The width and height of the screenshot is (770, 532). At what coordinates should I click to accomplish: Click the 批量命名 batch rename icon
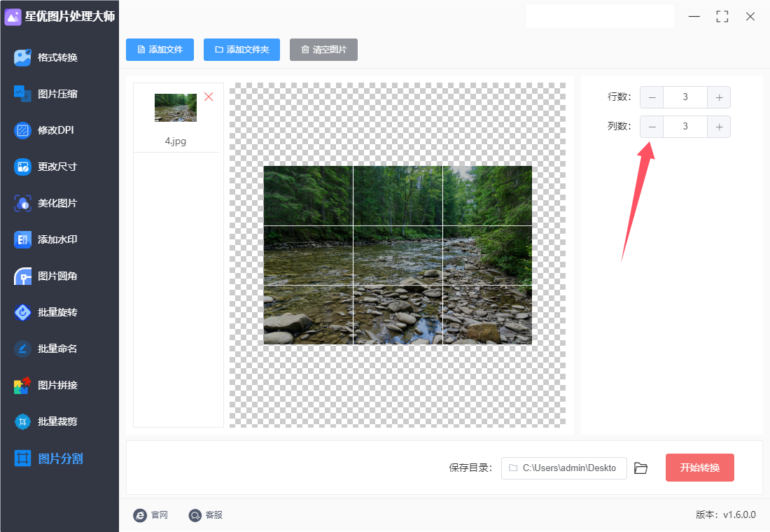(x=22, y=349)
